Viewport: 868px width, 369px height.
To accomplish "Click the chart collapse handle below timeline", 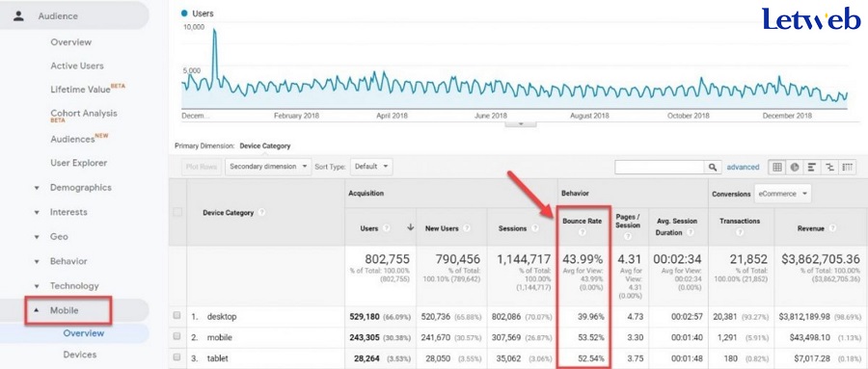I will [521, 123].
